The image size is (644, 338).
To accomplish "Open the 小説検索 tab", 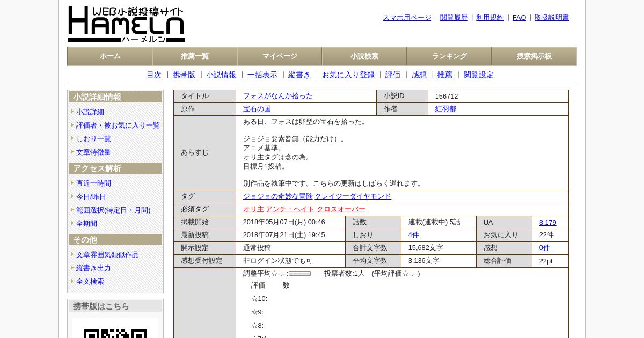I will 364,56.
